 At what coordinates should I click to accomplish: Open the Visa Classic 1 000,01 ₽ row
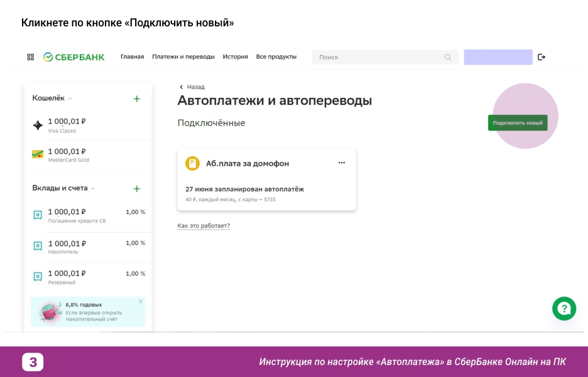88,125
